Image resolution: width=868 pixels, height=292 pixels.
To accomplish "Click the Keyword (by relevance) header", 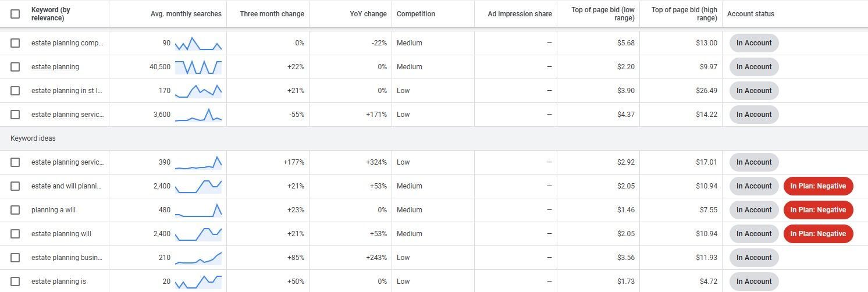I will pos(51,14).
